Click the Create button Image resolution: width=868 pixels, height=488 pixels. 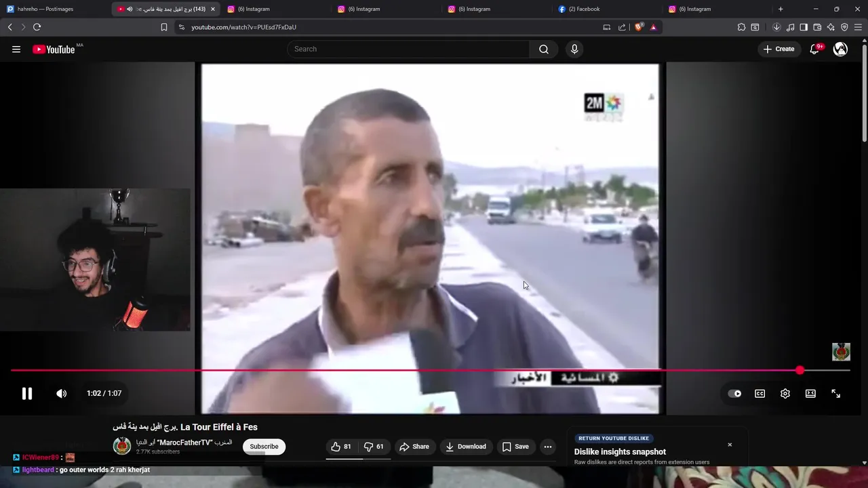click(778, 49)
